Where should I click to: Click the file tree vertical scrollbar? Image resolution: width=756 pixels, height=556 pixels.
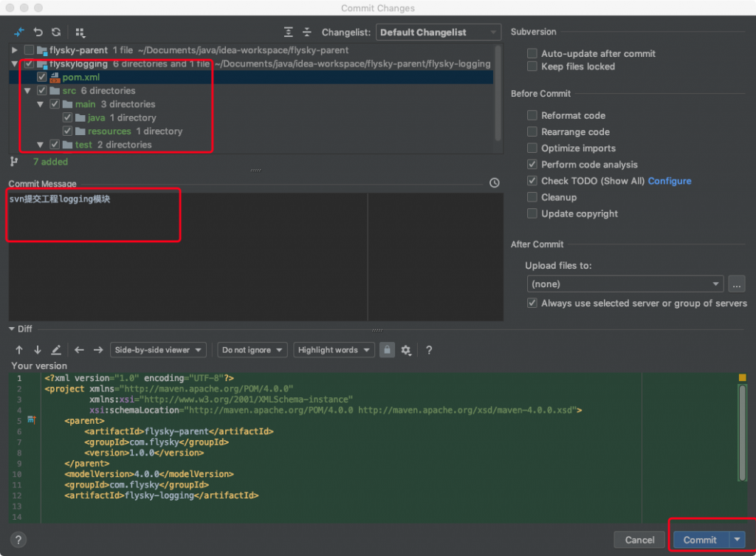498,93
